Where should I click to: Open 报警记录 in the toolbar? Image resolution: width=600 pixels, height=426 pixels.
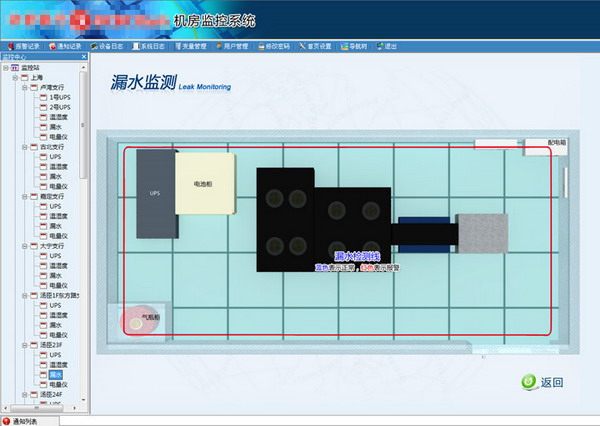click(x=27, y=46)
